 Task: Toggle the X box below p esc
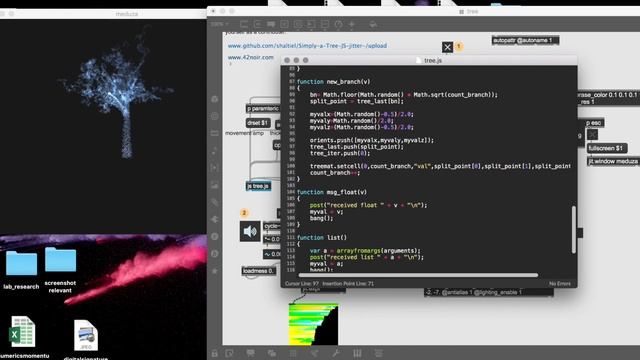tap(592, 135)
